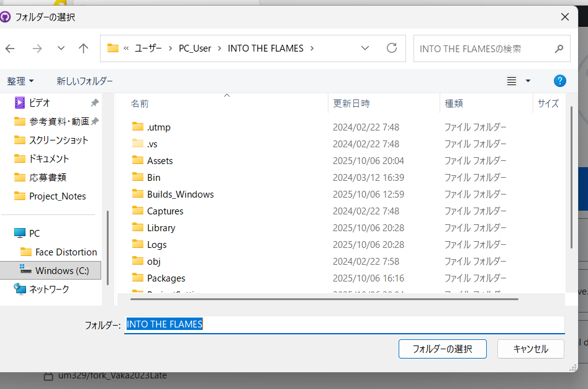Select Windows (C:) drive
This screenshot has width=588, height=389.
pyautogui.click(x=51, y=270)
